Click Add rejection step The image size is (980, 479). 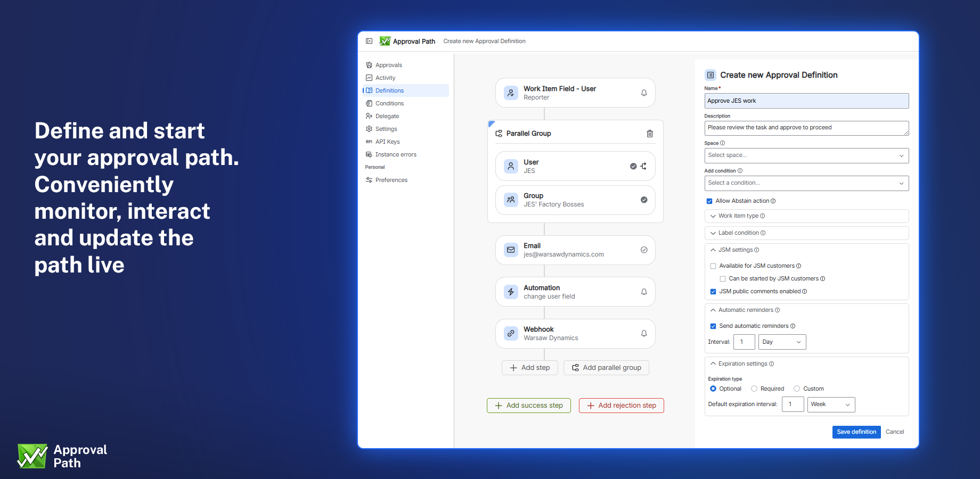(x=621, y=405)
